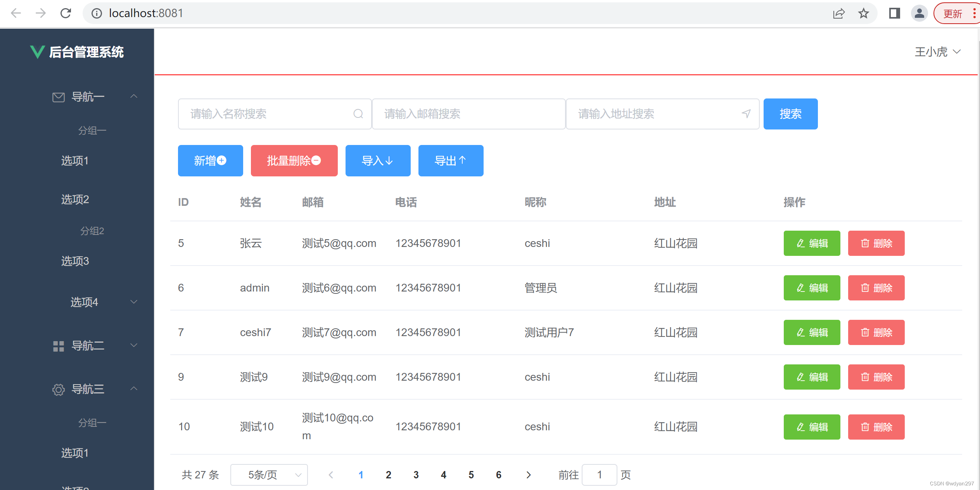Screen dimensions: 980x490
Task: Click the 姓名 column header
Action: [251, 202]
